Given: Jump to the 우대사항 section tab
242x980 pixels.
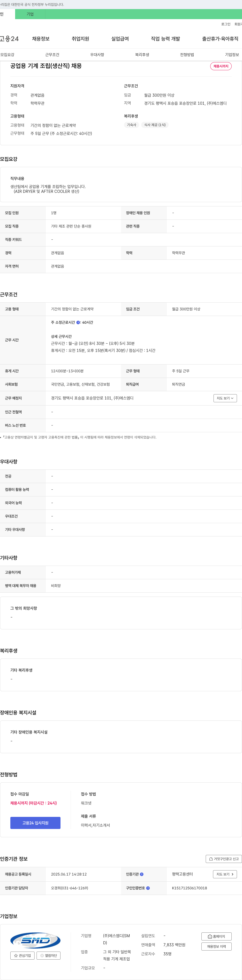Looking at the screenshot, I should point(97,55).
